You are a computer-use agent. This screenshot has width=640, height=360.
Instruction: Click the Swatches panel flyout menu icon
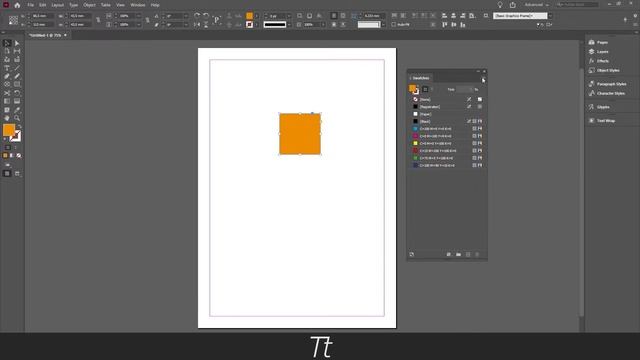(483, 78)
